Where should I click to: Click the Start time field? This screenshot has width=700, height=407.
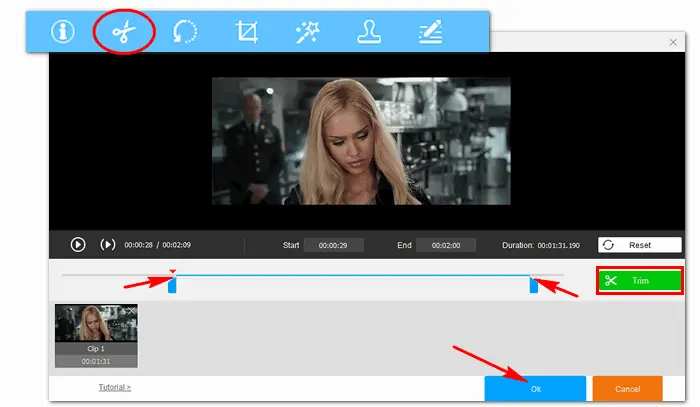click(x=333, y=245)
